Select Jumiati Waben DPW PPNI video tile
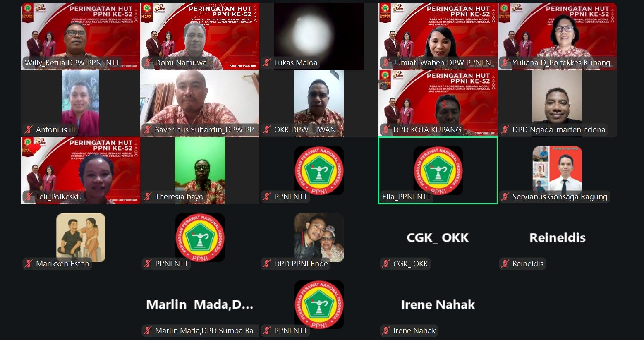The width and height of the screenshot is (644, 340). 438,36
